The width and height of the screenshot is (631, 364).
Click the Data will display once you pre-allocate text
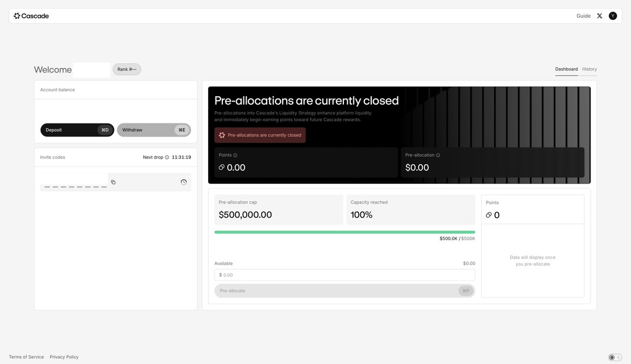click(x=533, y=261)
